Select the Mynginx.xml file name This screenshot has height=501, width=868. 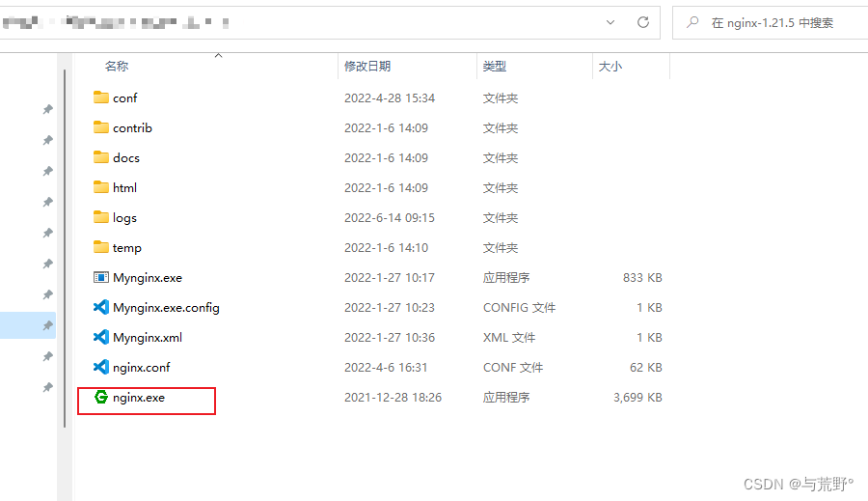coord(148,338)
